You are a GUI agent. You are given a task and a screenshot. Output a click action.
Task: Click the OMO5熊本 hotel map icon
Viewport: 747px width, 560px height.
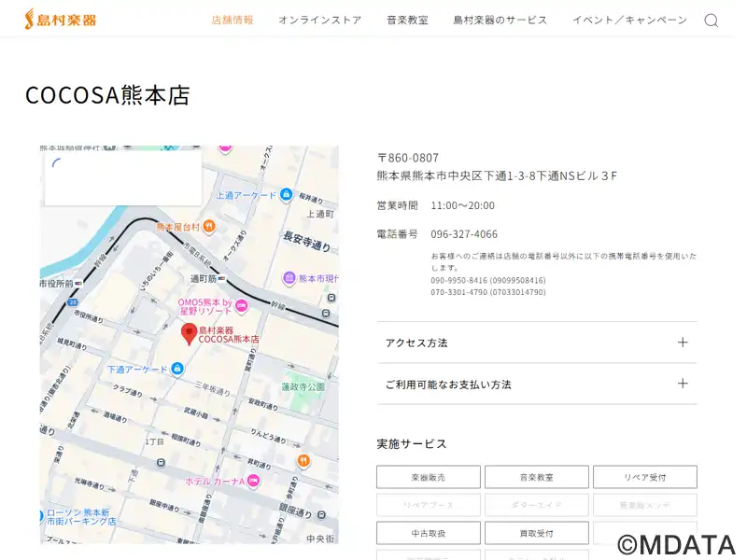tap(242, 306)
